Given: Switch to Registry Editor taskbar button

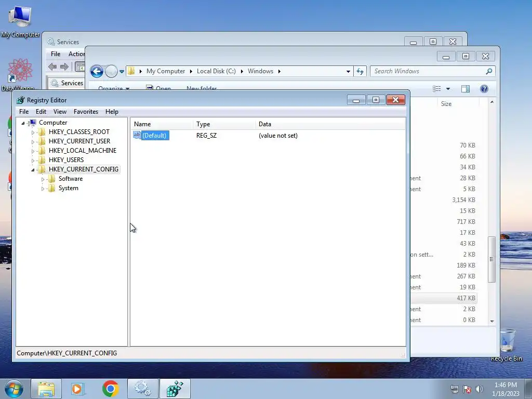Looking at the screenshot, I should (x=175, y=389).
